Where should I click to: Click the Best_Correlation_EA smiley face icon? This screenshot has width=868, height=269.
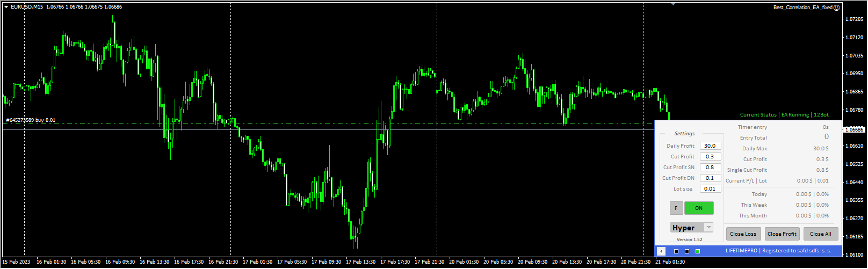click(836, 8)
